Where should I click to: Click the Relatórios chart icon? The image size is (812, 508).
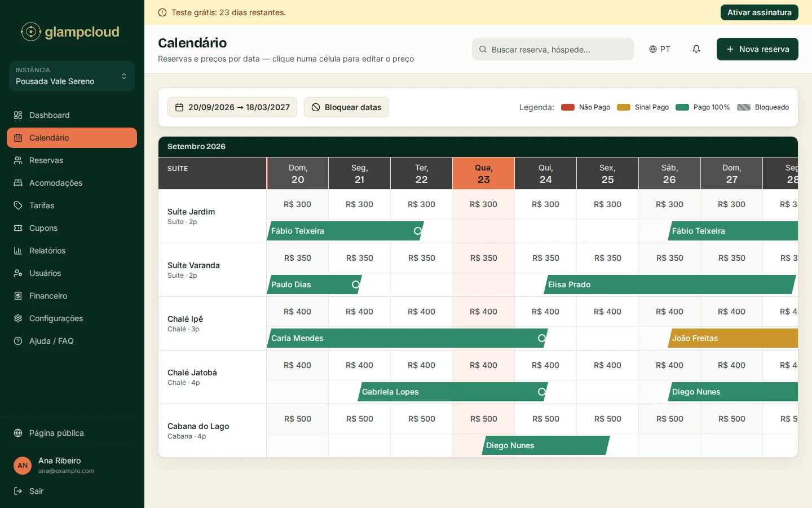[18, 251]
